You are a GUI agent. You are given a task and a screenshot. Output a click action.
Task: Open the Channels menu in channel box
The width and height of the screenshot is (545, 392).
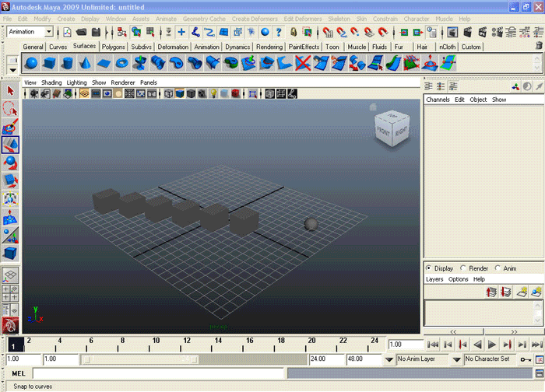point(438,100)
